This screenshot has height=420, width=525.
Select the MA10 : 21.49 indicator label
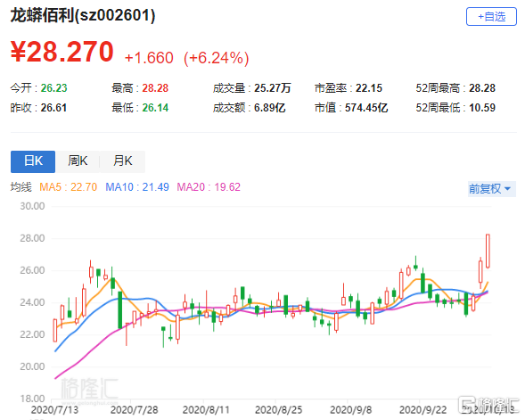pyautogui.click(x=137, y=187)
